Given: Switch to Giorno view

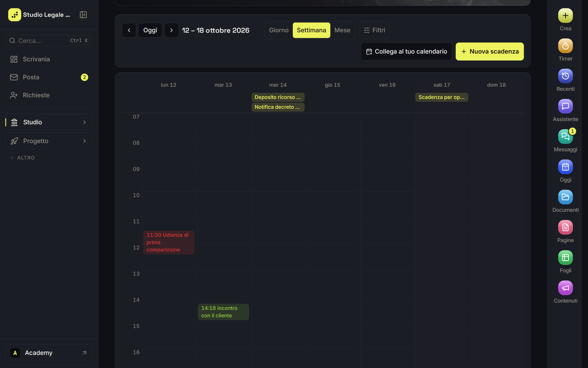Looking at the screenshot, I should (x=279, y=30).
